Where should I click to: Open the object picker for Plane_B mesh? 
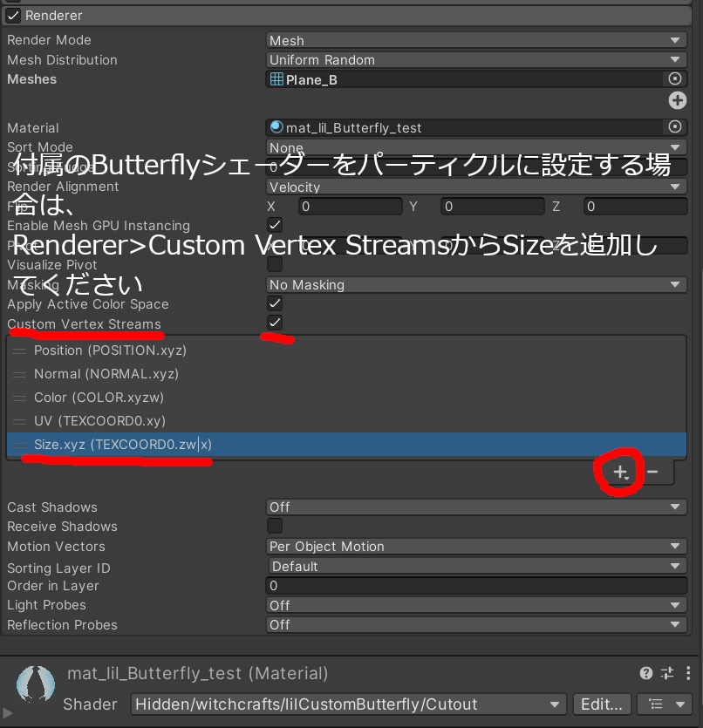[675, 78]
